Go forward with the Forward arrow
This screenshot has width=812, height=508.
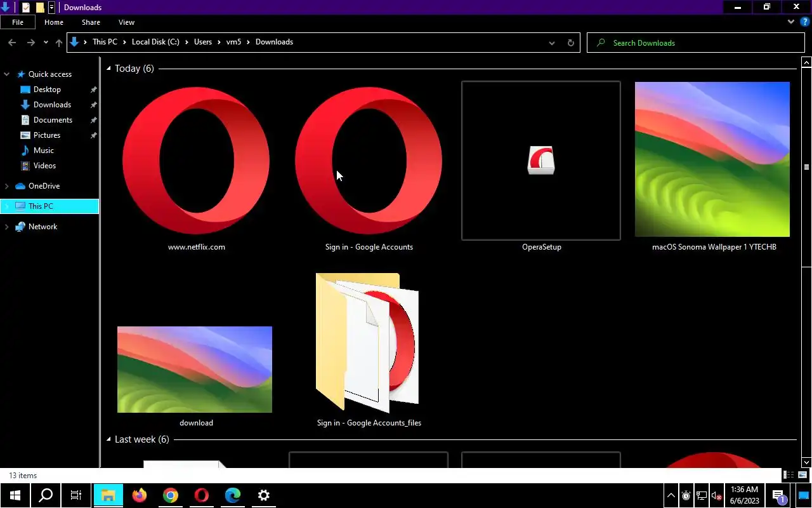30,43
